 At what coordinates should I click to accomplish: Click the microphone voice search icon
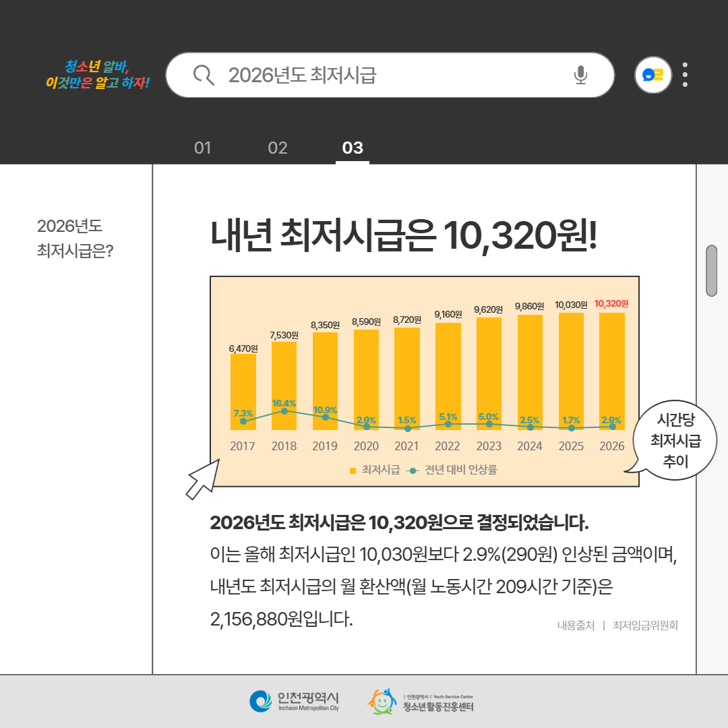(580, 75)
